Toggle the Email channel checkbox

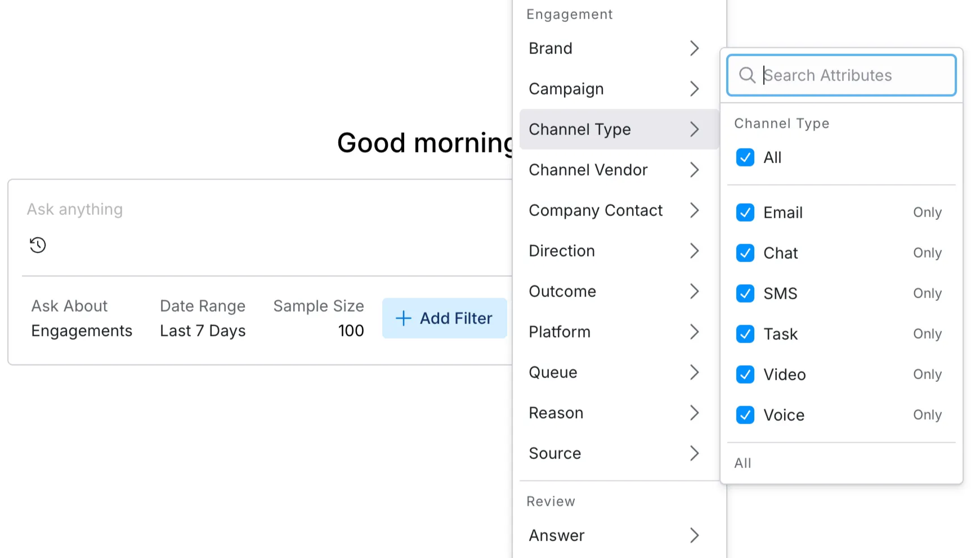(745, 213)
